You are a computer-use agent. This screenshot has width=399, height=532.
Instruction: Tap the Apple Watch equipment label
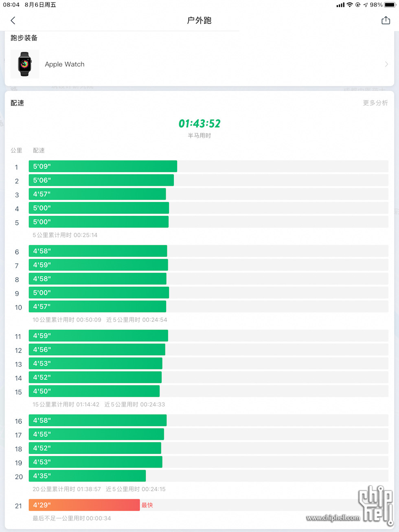pyautogui.click(x=65, y=64)
